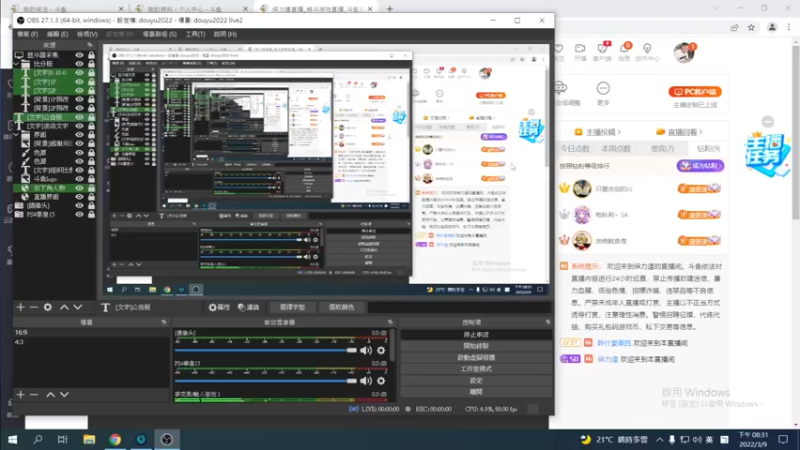Click the 屬性 properties gear in source toolbar

click(219, 307)
